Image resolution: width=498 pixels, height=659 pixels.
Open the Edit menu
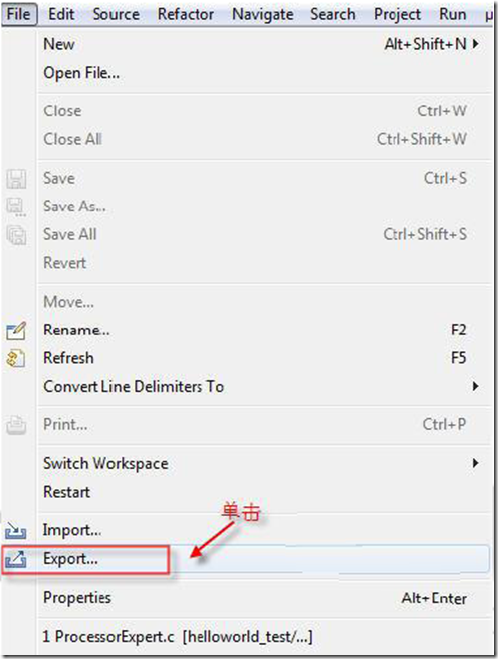click(61, 14)
